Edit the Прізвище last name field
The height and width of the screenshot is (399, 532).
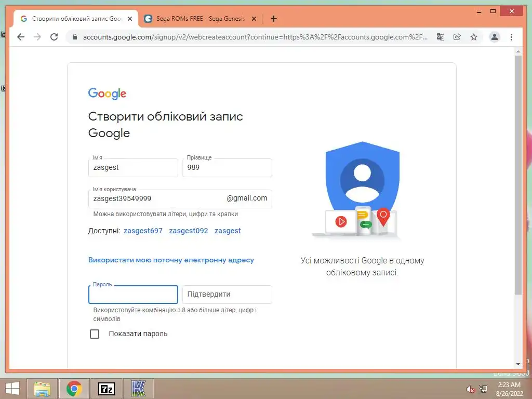(x=227, y=168)
